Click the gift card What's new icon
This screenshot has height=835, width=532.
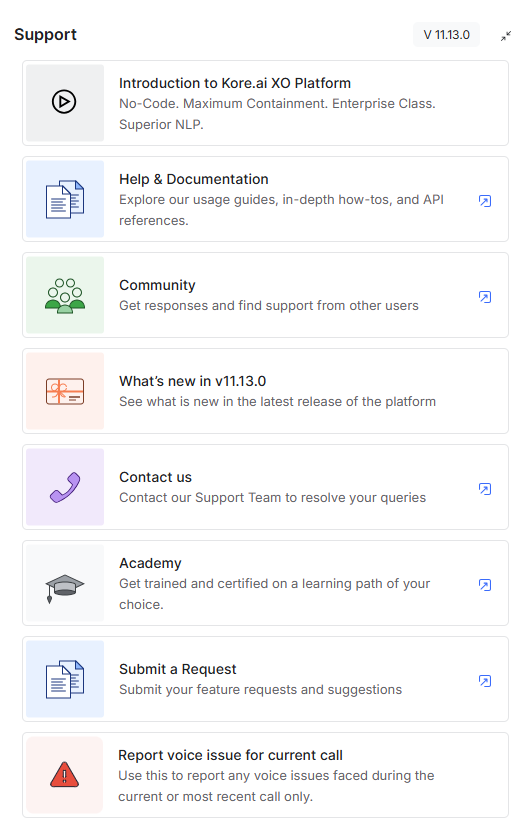tap(65, 391)
